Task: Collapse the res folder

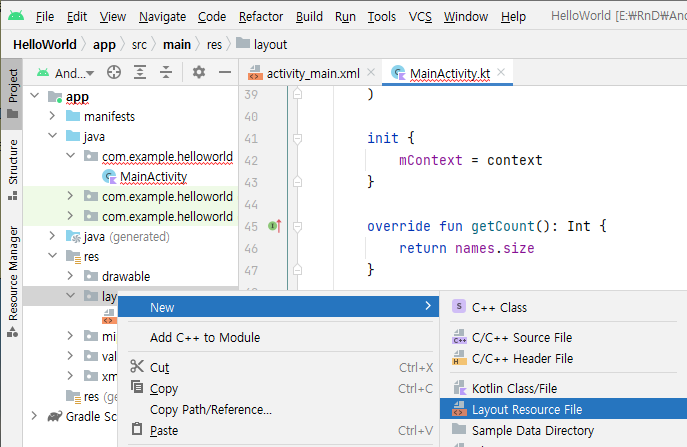Action: click(53, 255)
